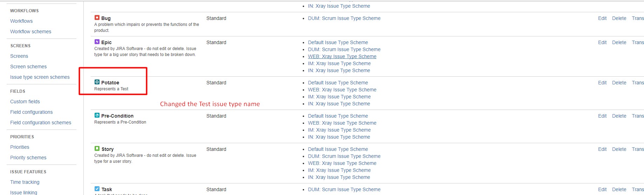This screenshot has height=195, width=644.
Task: Click the green Story issue type icon
Action: (x=97, y=148)
